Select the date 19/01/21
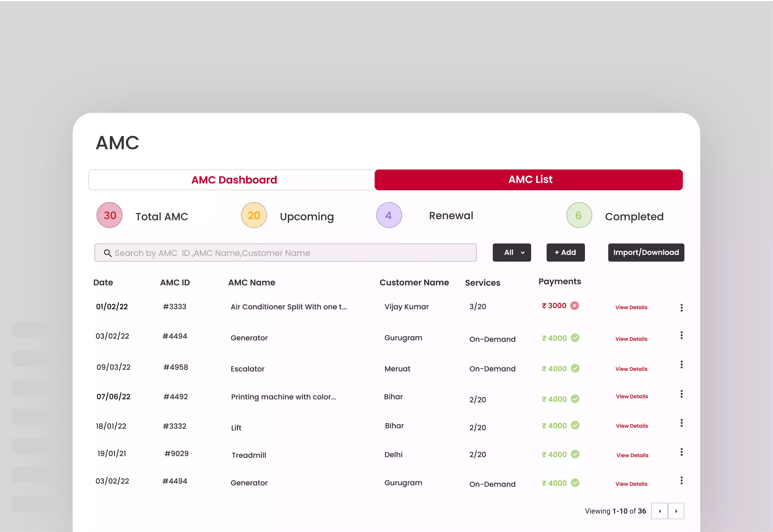773x532 pixels. click(x=112, y=454)
